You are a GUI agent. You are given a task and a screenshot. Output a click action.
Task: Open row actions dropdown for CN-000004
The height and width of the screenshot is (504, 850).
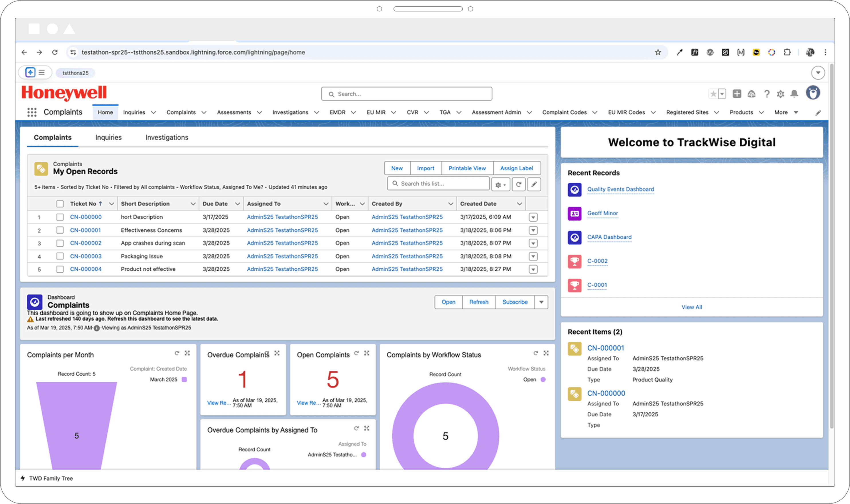click(x=533, y=269)
